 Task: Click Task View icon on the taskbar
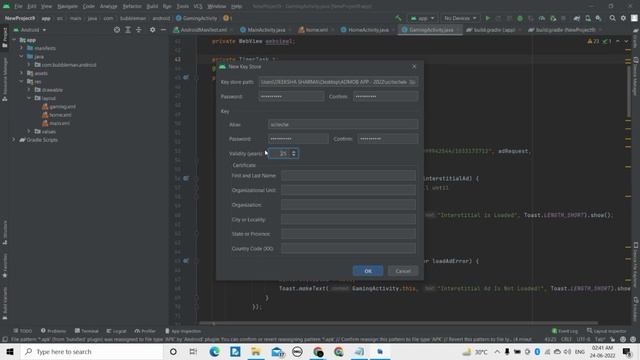coord(193,351)
